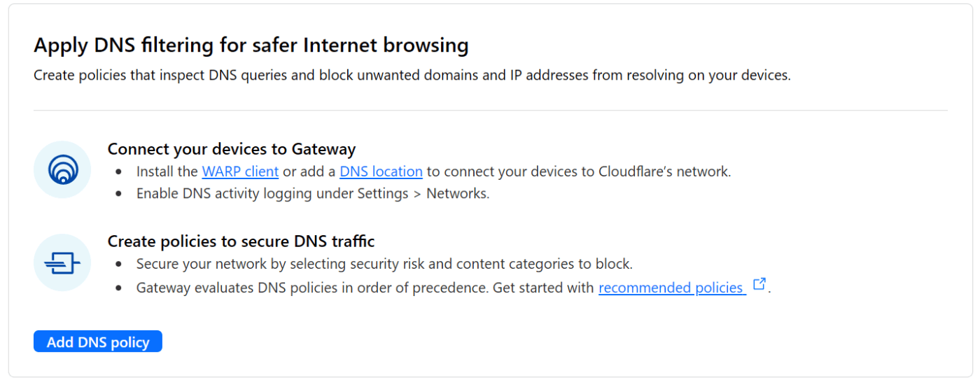This screenshot has height=387, width=980.
Task: Click bullet dot before Install the WARP client
Action: click(120, 172)
